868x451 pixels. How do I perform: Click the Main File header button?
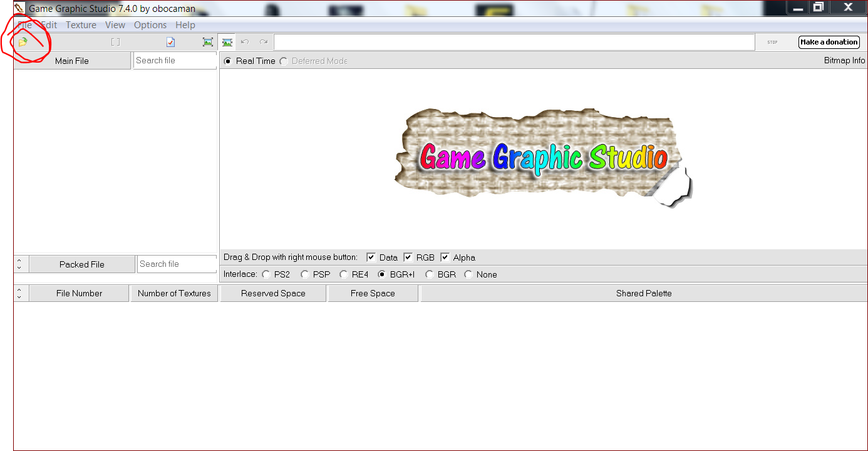[x=72, y=61]
